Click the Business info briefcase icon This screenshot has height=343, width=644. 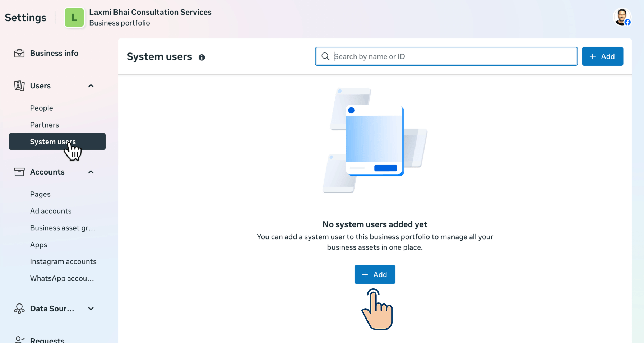pyautogui.click(x=19, y=53)
